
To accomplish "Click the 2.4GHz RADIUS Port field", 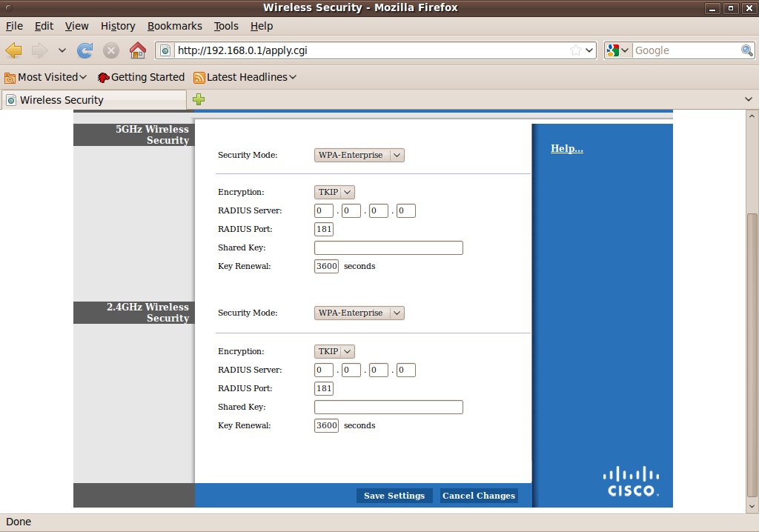I will click(324, 388).
